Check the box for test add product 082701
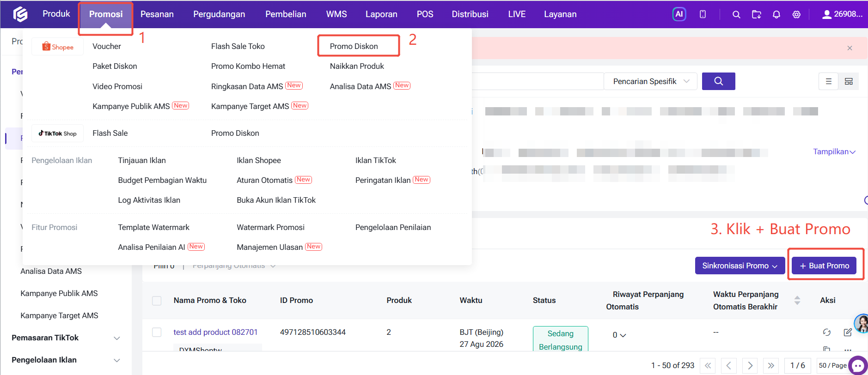Viewport: 868px width, 375px height. pyautogui.click(x=157, y=333)
